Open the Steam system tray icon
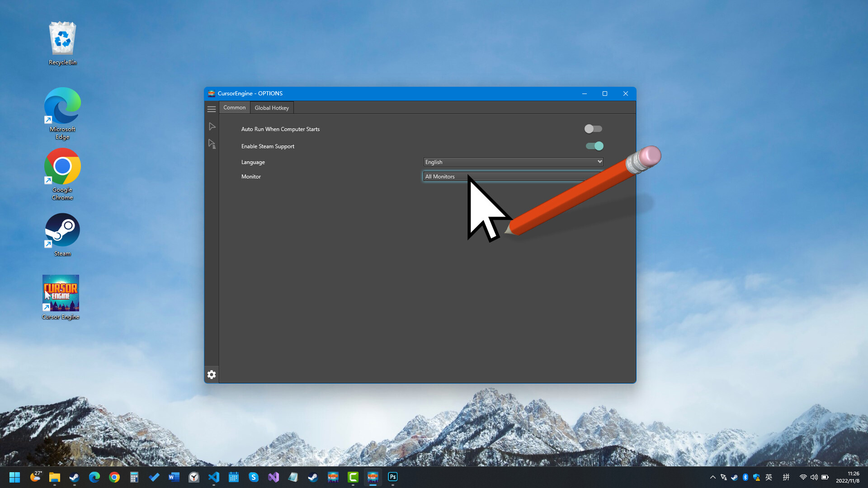 (x=734, y=477)
